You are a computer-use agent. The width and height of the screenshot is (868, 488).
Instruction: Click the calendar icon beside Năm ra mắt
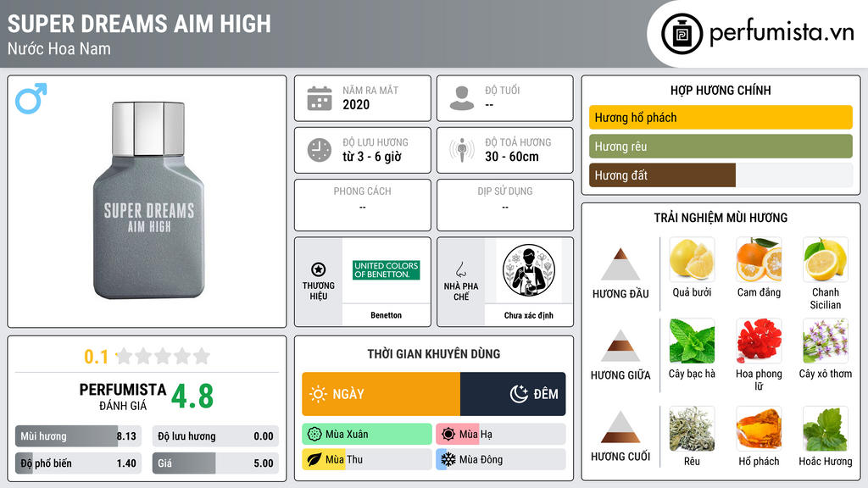(x=320, y=98)
